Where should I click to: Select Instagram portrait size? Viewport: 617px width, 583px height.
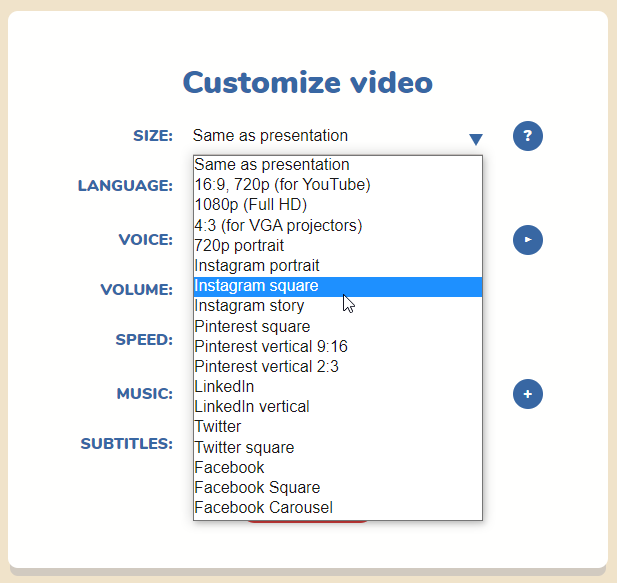click(257, 266)
